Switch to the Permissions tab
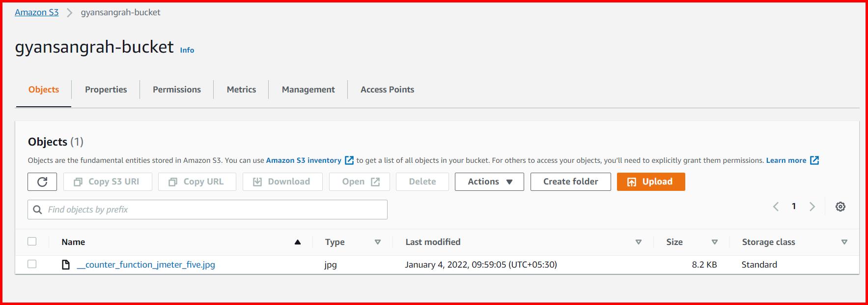This screenshot has width=868, height=305. 177,90
